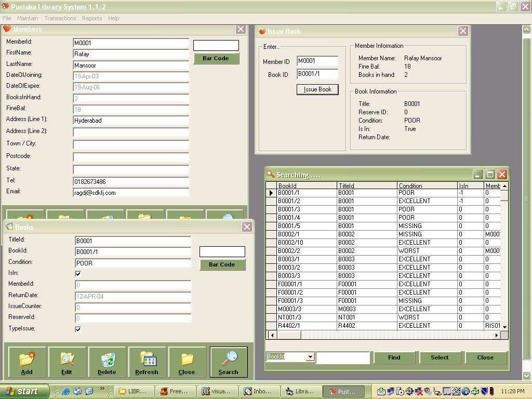Open the Reports menu
The height and width of the screenshot is (399, 532).
(x=92, y=18)
